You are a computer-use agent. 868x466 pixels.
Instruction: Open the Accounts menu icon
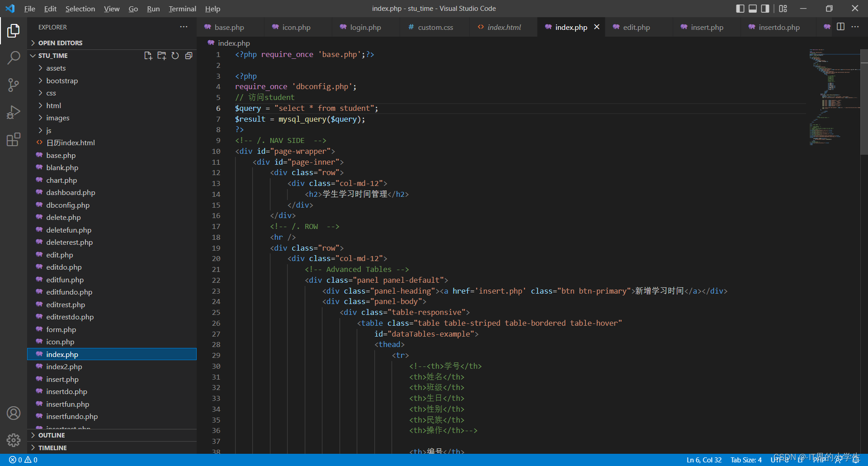coord(14,413)
